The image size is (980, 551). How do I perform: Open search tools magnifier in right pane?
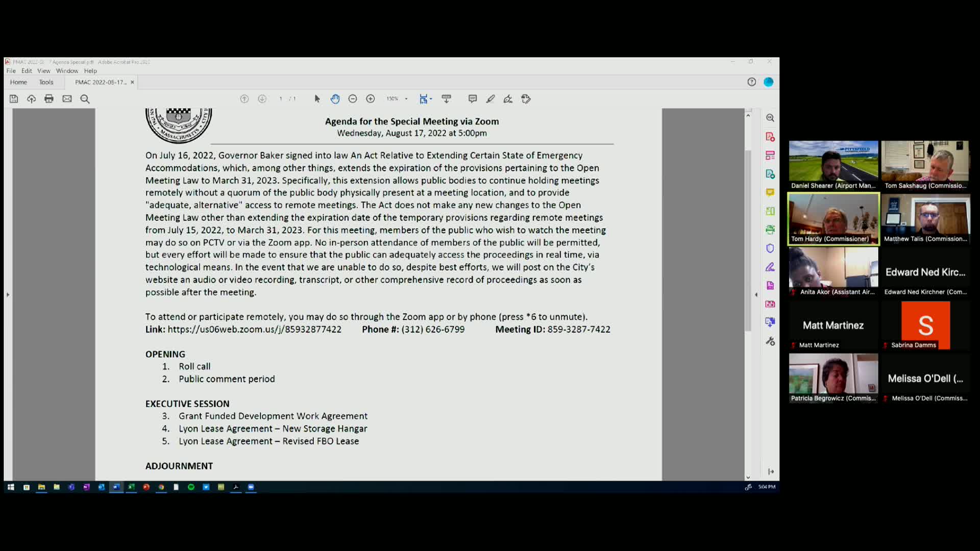coord(770,118)
